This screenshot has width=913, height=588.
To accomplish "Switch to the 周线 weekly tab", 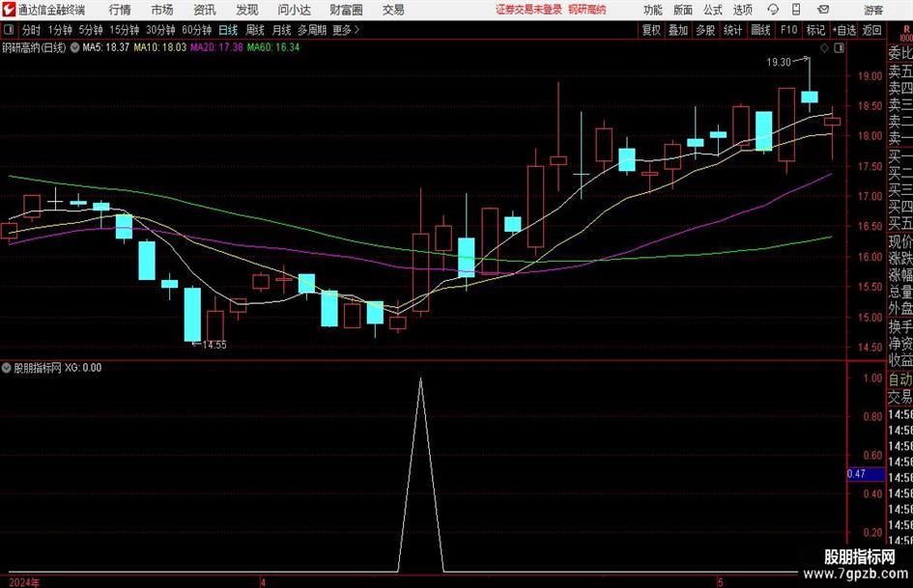I will coord(255,30).
